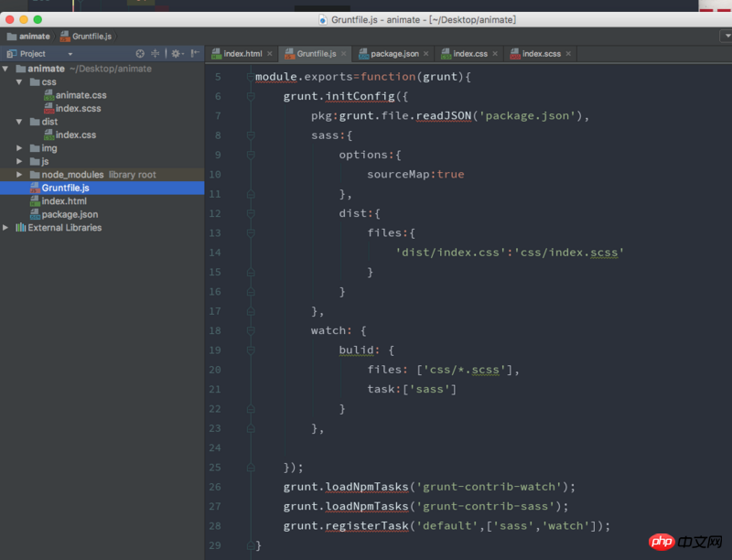Close the index.css tab
The image size is (732, 560).
495,54
